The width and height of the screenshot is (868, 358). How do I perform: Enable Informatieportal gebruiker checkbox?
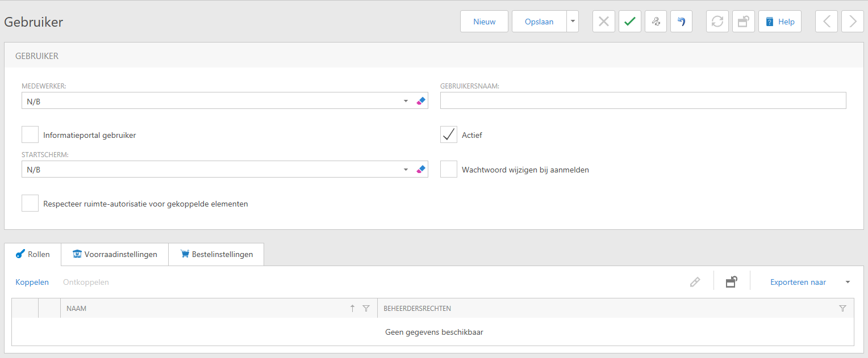tap(30, 135)
